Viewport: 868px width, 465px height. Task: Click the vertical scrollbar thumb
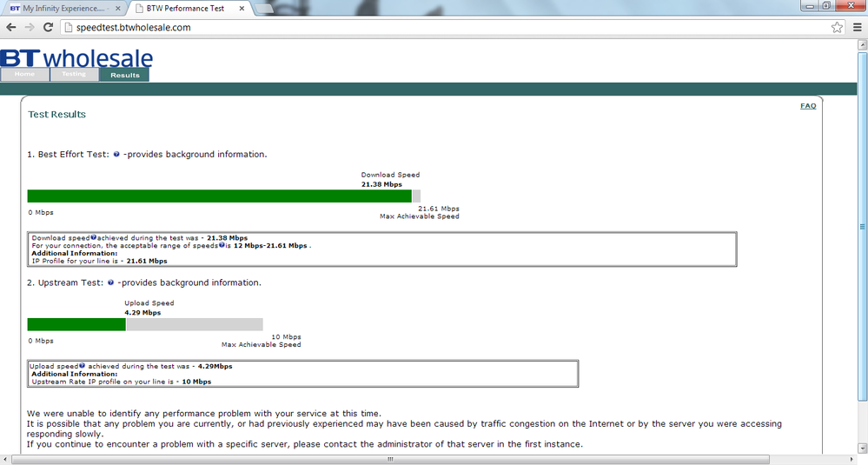pos(862,226)
